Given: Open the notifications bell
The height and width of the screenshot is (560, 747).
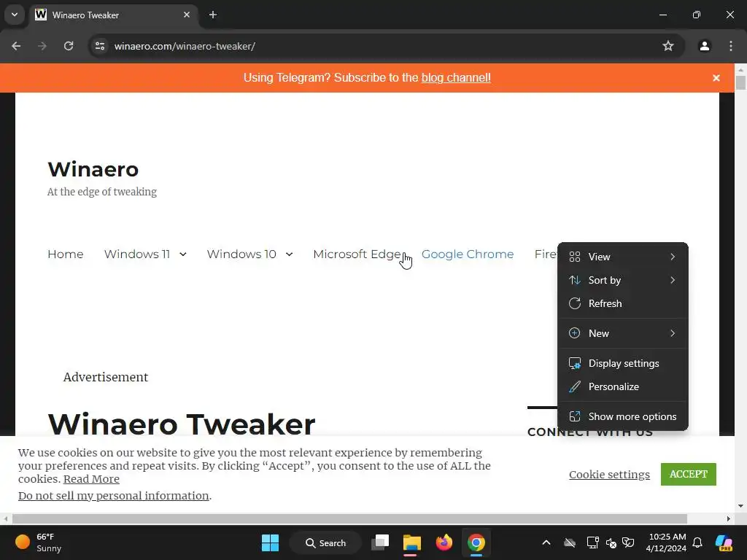Looking at the screenshot, I should tap(697, 542).
